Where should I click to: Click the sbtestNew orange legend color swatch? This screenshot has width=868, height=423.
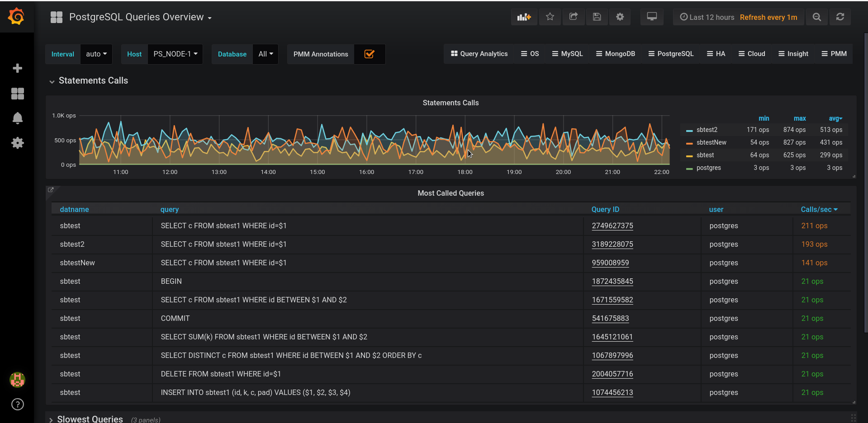(x=689, y=143)
